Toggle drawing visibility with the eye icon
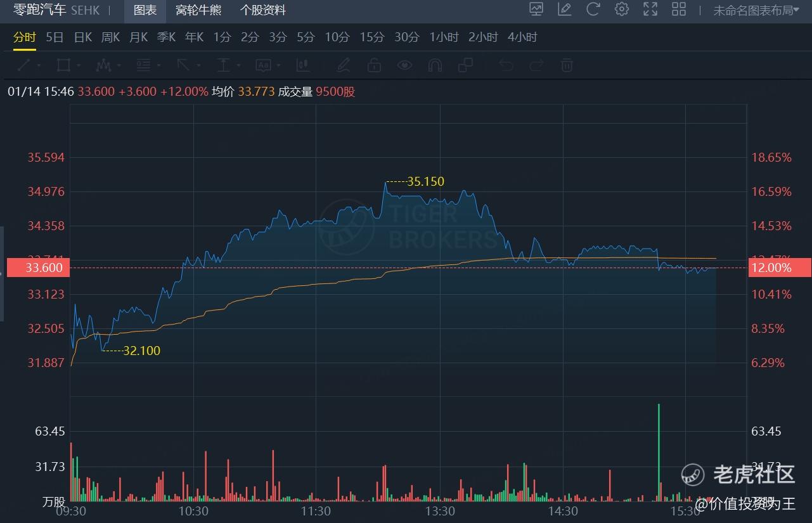The width and height of the screenshot is (812, 523). tap(404, 65)
